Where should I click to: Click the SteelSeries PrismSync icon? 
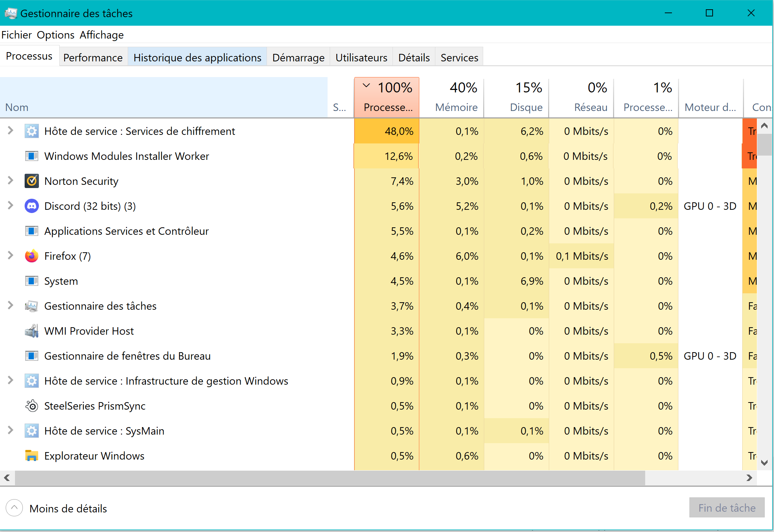32,406
